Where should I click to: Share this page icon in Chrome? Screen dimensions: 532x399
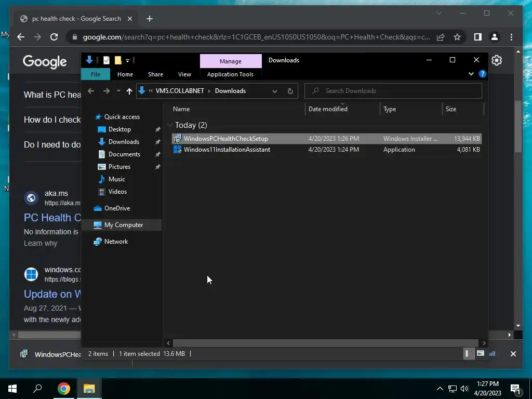441,37
